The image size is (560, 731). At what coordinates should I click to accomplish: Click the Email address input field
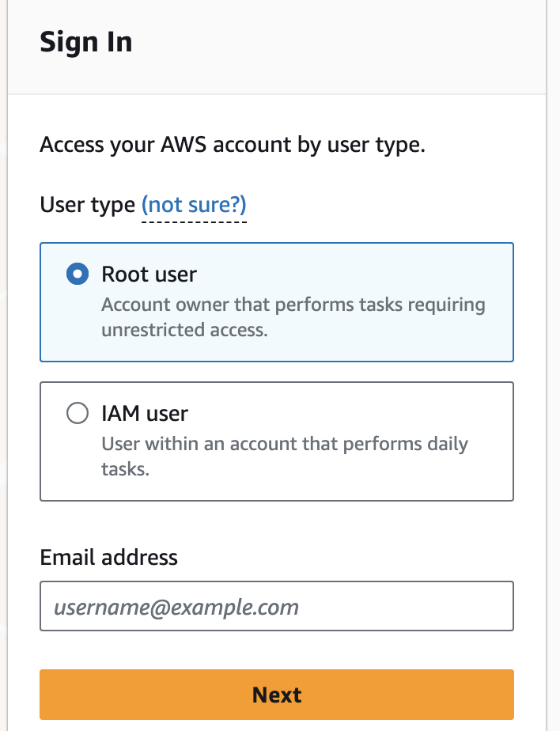point(276,607)
